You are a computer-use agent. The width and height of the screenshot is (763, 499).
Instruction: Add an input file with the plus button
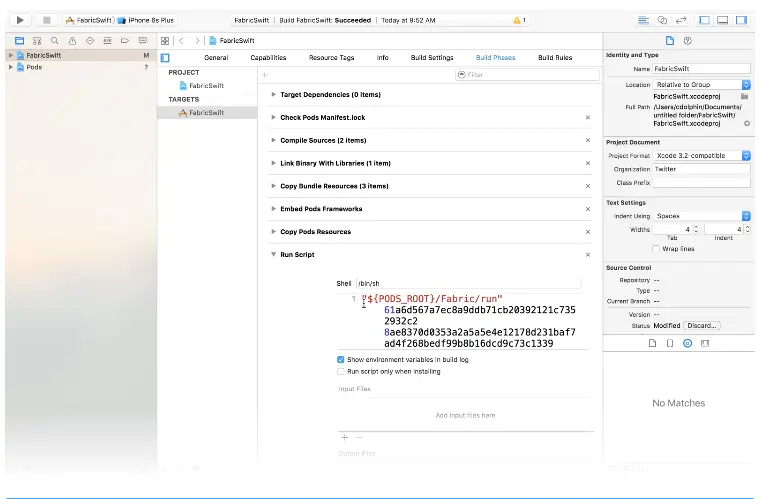point(345,438)
